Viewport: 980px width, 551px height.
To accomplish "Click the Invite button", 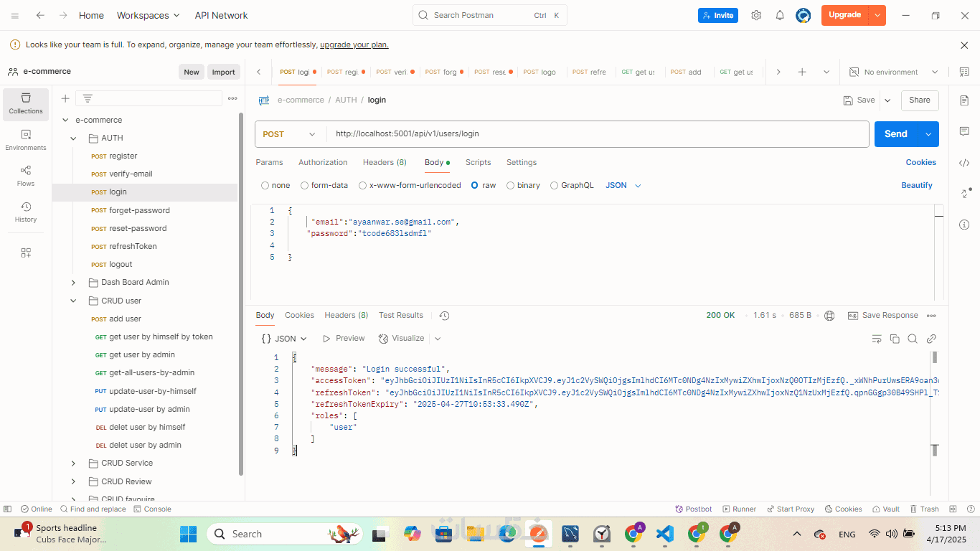I will (x=718, y=15).
